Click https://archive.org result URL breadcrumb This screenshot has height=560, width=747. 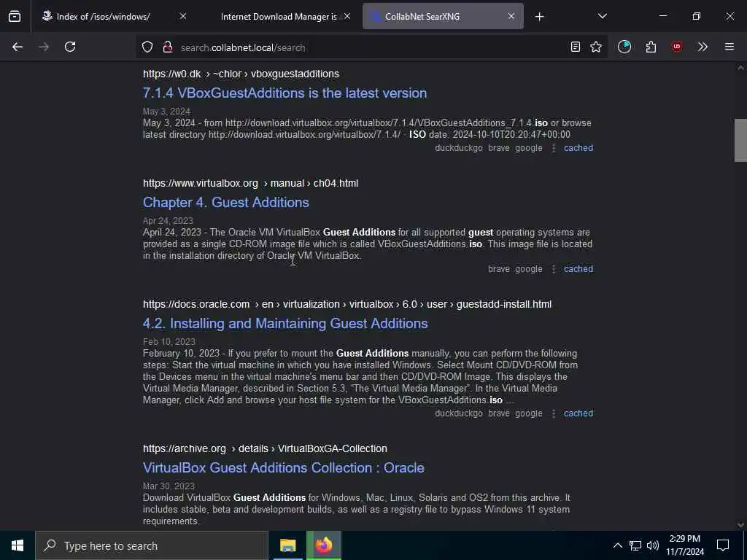click(265, 448)
